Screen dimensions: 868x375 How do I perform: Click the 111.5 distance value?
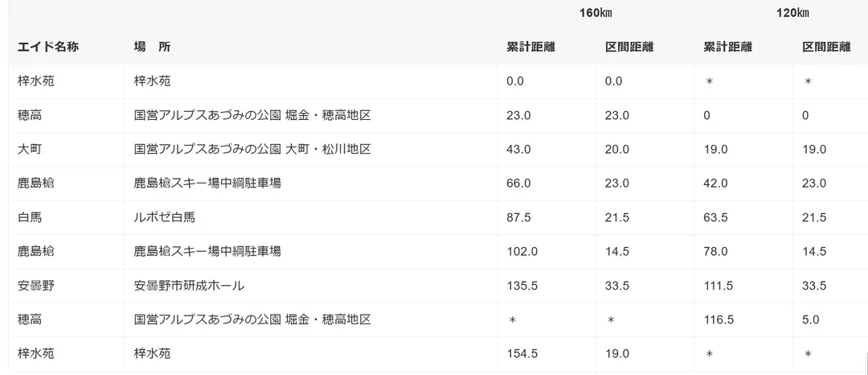pyautogui.click(x=719, y=286)
